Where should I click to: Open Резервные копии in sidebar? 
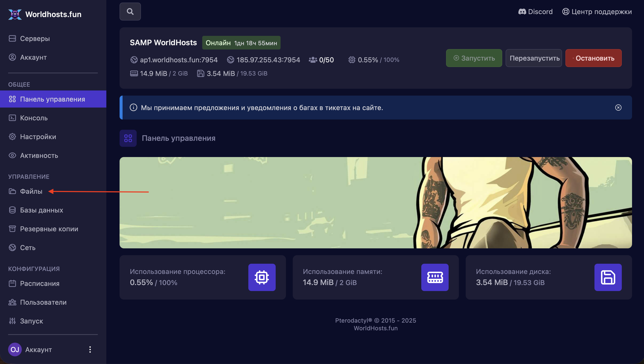click(x=49, y=229)
